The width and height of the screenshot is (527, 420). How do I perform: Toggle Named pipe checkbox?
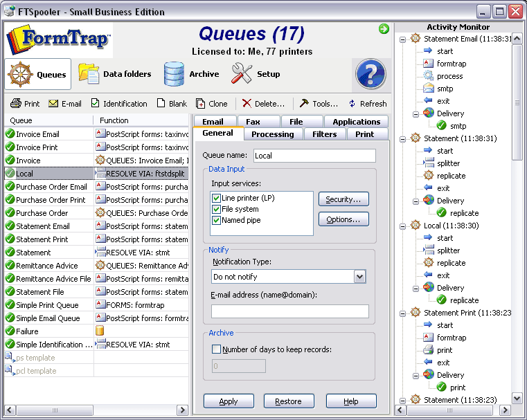click(216, 220)
